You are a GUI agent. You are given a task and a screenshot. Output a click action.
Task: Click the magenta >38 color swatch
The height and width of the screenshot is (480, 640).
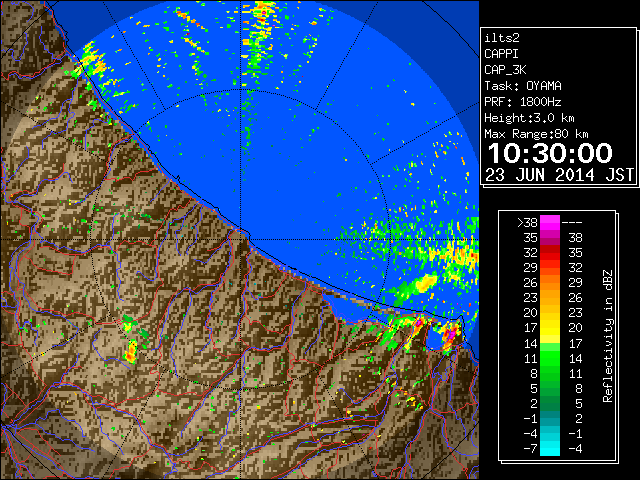549,222
